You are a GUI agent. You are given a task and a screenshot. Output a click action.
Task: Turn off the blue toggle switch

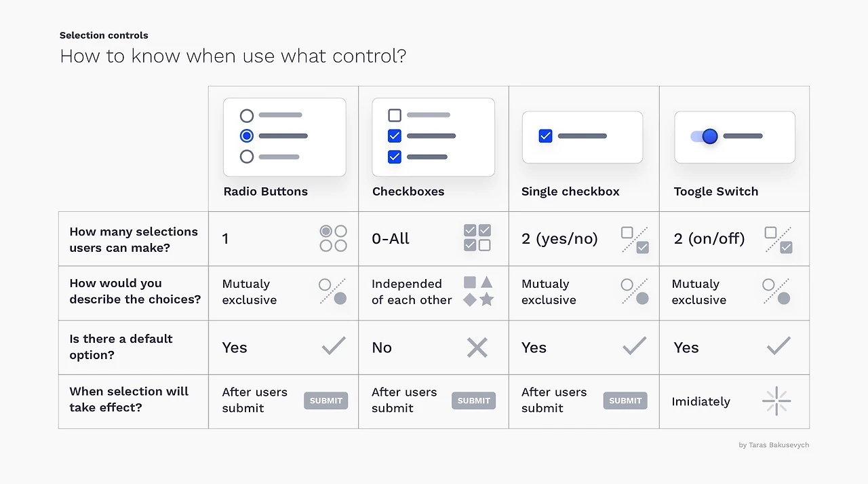[x=705, y=136]
